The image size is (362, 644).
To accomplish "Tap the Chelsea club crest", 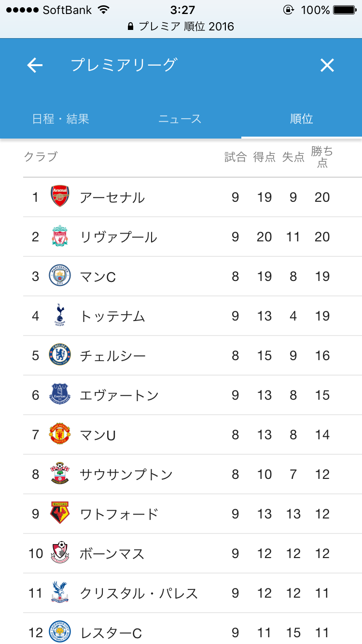I will tap(60, 355).
